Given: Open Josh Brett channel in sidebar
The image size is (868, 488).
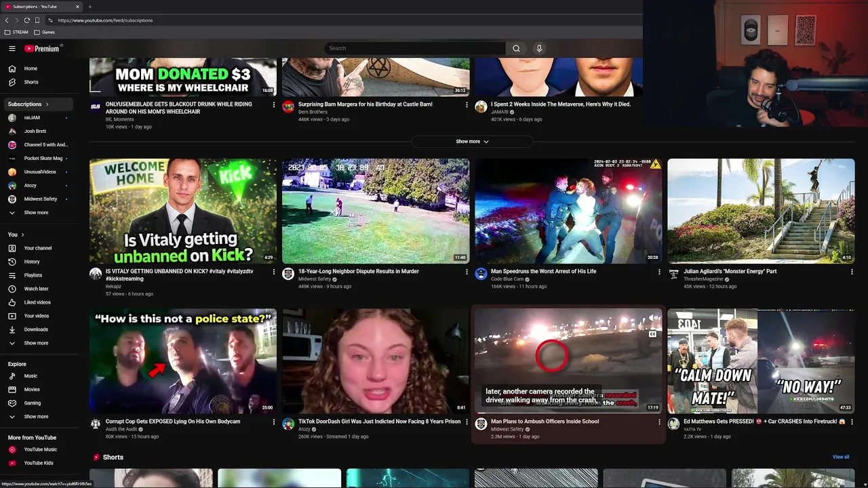Looking at the screenshot, I should [x=38, y=131].
